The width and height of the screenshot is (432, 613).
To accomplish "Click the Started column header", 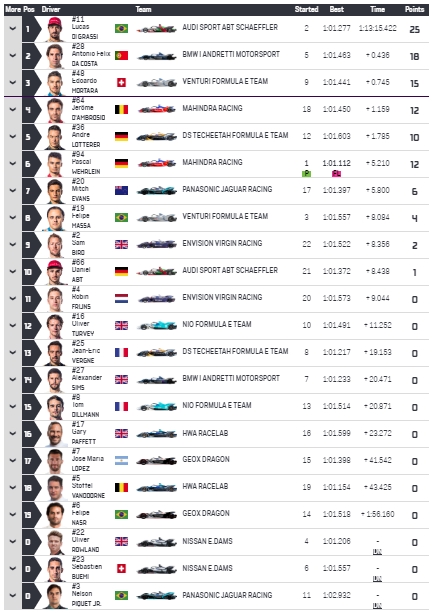I will pyautogui.click(x=307, y=9).
